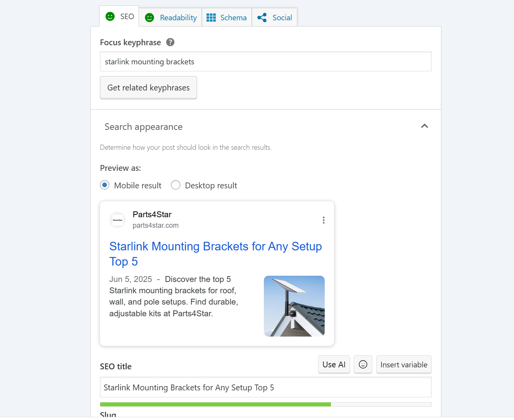Viewport: 514px width, 420px height.
Task: Click the Parts4Star favicon in the preview
Action: [x=117, y=220]
